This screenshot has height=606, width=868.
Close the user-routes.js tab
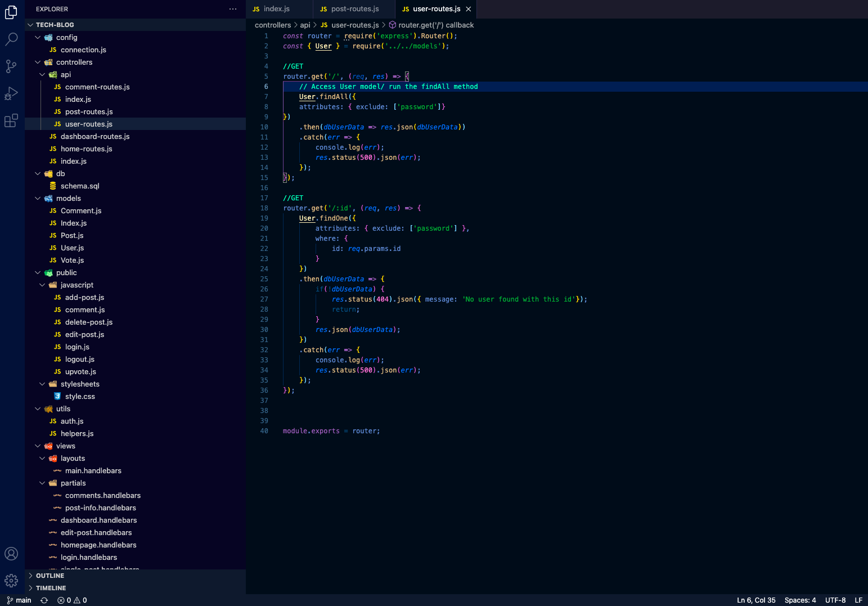pyautogui.click(x=469, y=9)
